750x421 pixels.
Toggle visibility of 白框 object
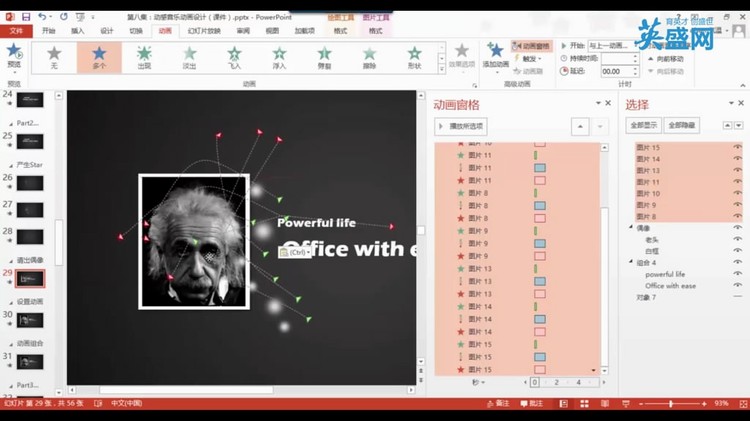[737, 251]
